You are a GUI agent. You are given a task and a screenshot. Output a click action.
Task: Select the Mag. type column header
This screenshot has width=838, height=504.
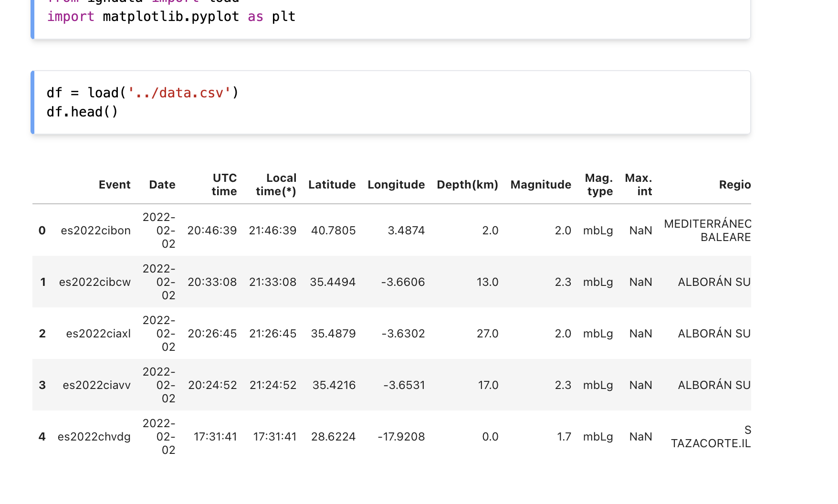[x=599, y=185]
